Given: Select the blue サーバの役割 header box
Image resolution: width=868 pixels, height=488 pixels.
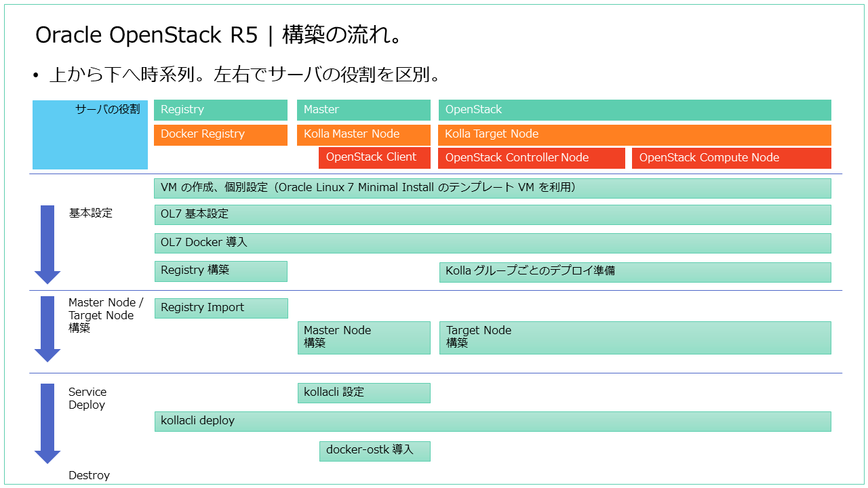Looking at the screenshot, I should (x=90, y=134).
